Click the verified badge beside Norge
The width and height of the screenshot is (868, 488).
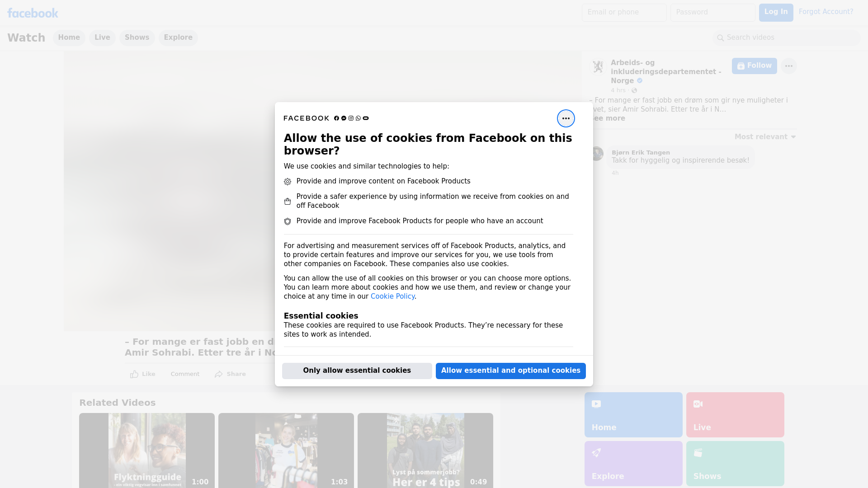[640, 81]
